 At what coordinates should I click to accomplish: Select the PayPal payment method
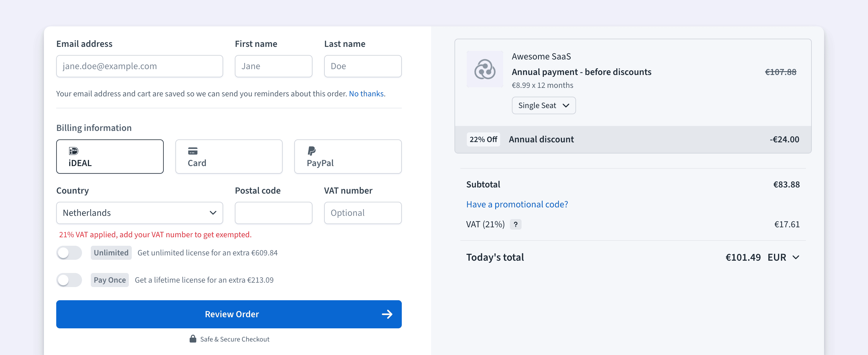point(348,156)
